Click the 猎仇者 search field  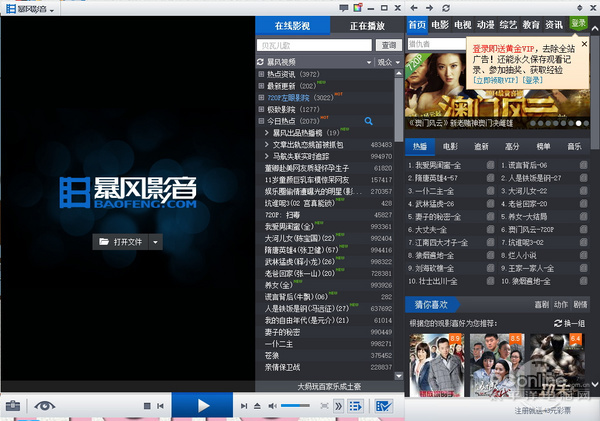coord(437,44)
